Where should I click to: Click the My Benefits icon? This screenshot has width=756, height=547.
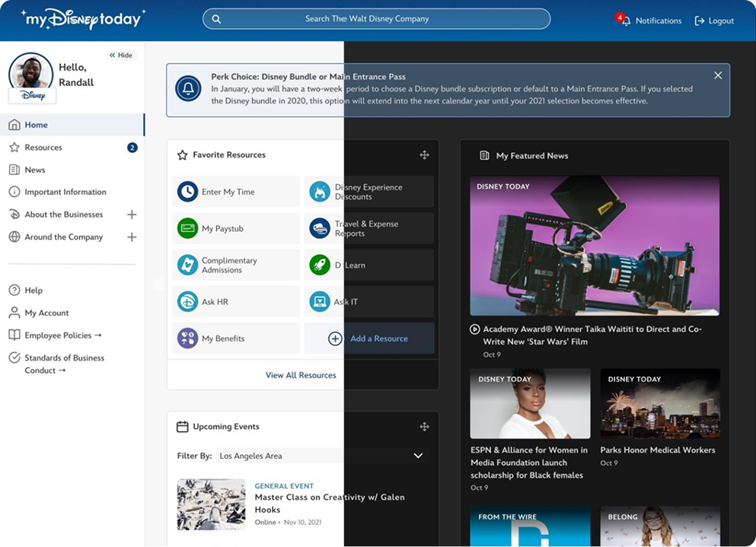(187, 339)
